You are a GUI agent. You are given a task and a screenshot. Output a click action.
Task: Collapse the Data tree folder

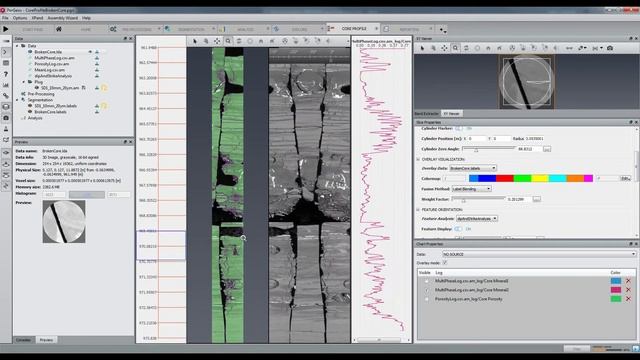[17, 46]
